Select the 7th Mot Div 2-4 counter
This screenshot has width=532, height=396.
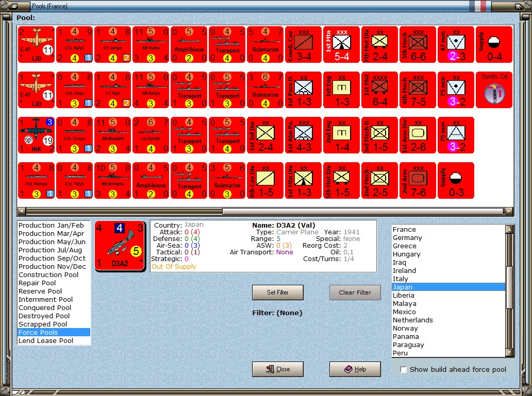click(379, 44)
